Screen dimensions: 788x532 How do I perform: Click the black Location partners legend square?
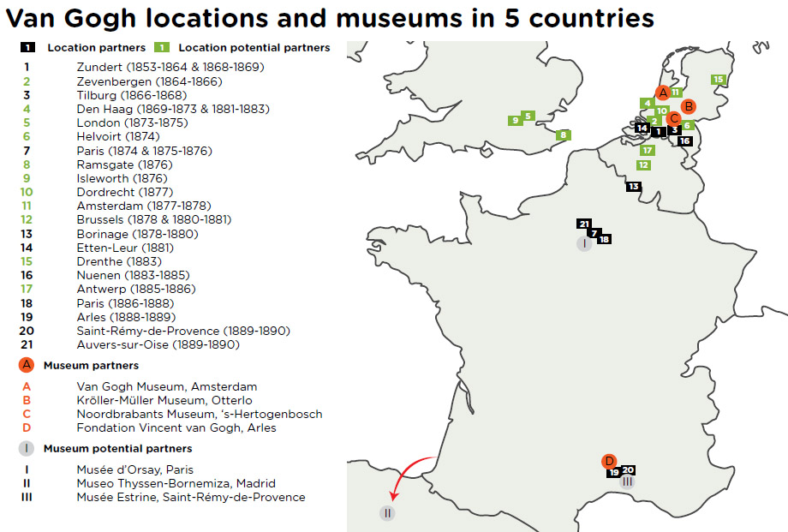(27, 48)
